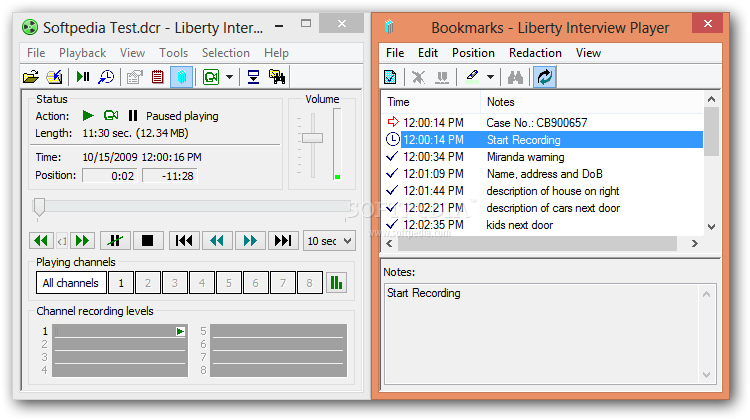Click the elapsed position 0:02 field

pos(110,176)
